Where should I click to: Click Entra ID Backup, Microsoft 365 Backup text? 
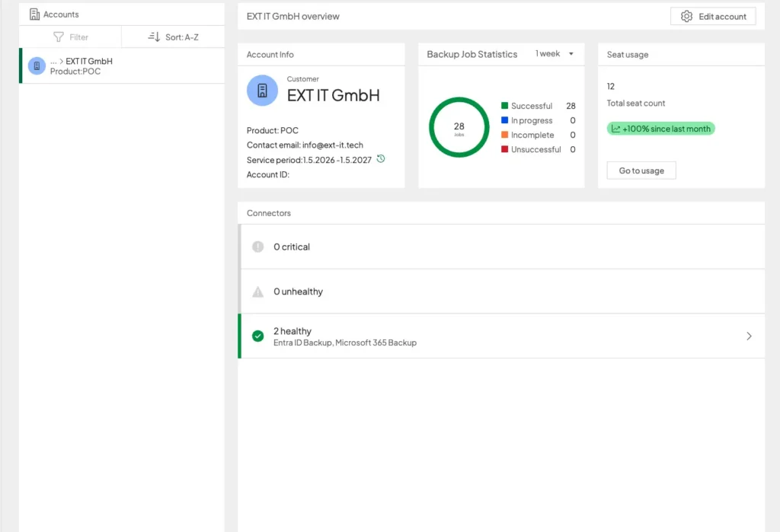pyautogui.click(x=345, y=342)
